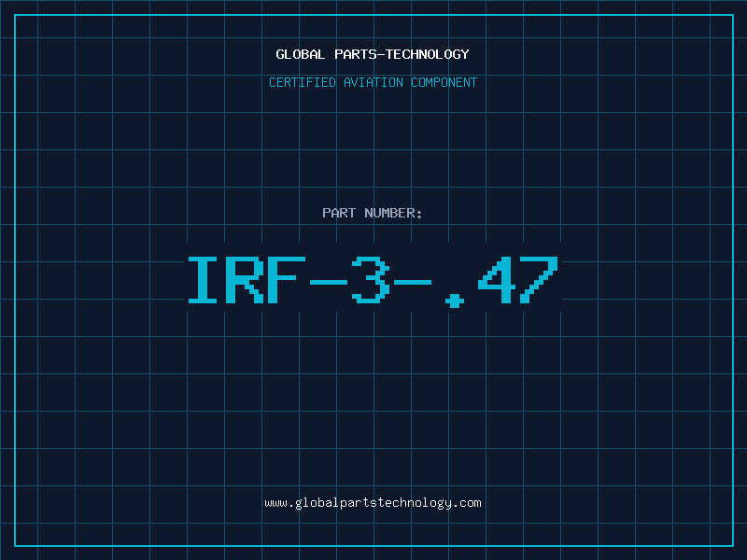
Task: Open the www.globalpartstechnology.com link
Action: coord(373,503)
